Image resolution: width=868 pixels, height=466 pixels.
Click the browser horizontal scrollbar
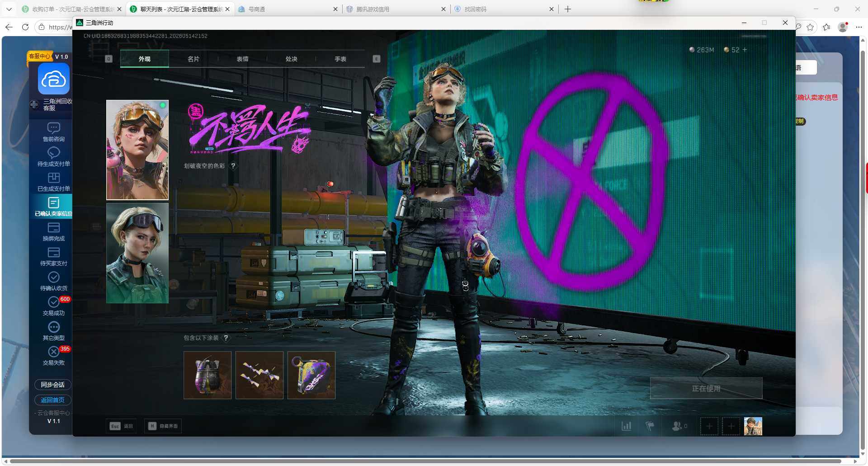[x=425, y=461]
